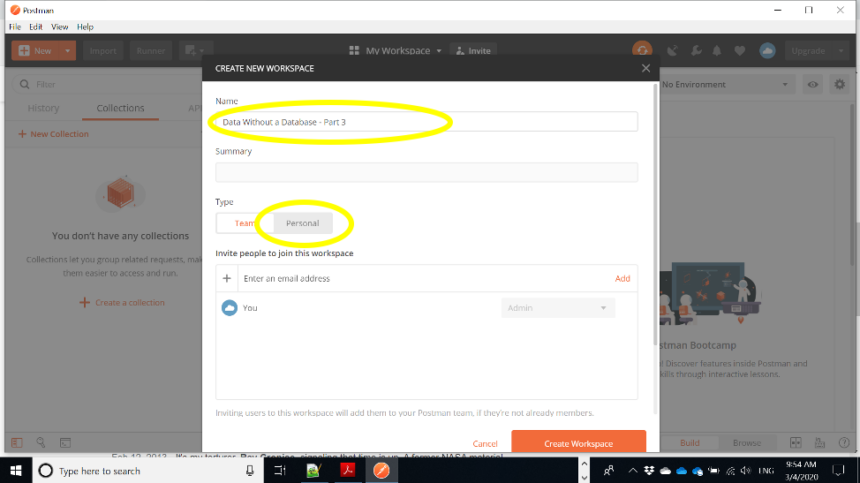
Task: Click the two-pane layout icon
Action: [x=795, y=443]
